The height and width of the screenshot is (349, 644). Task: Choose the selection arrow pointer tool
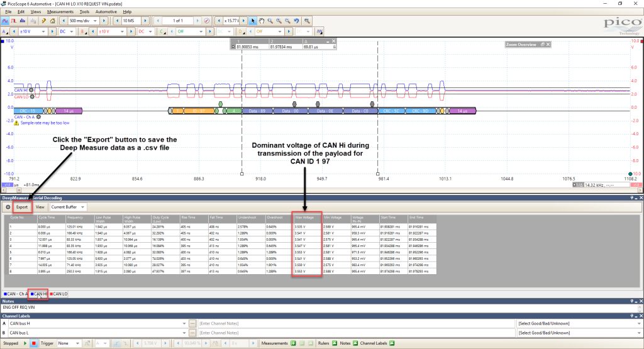(253, 21)
